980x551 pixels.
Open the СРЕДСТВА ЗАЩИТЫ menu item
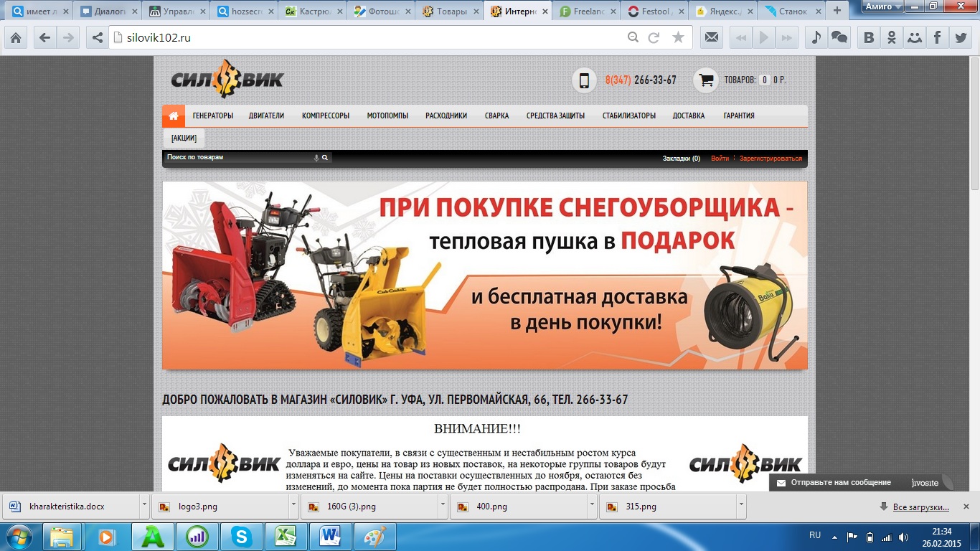[555, 116]
